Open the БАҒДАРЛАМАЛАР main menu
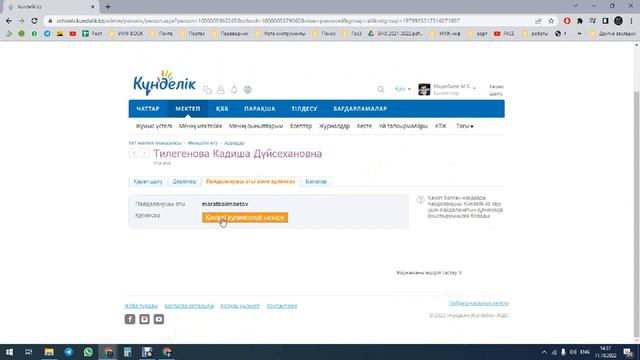 click(x=360, y=109)
